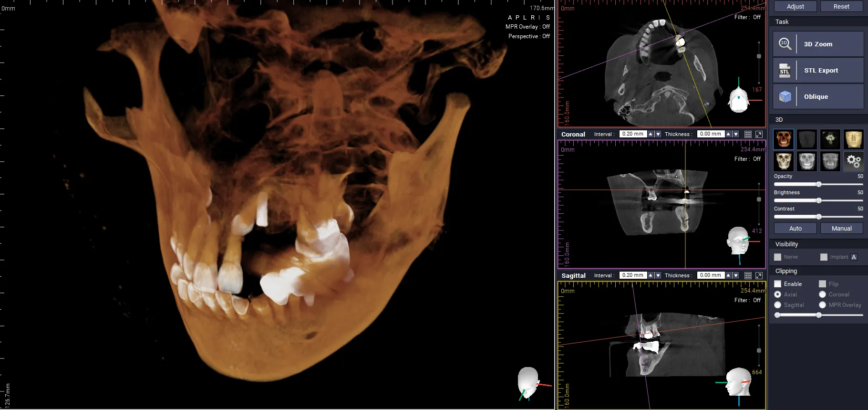Viewport: 868px width, 410px height.
Task: Toggle Implant visibility
Action: (x=824, y=257)
